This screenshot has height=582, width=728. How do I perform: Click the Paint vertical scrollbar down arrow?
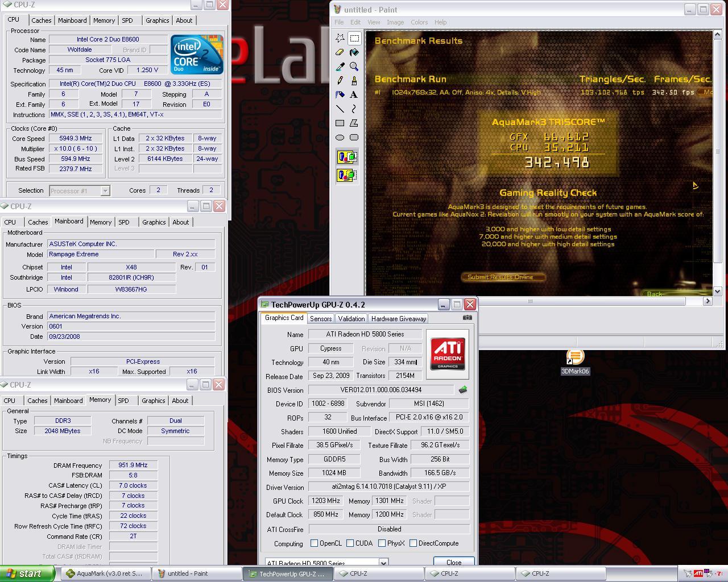point(717,292)
